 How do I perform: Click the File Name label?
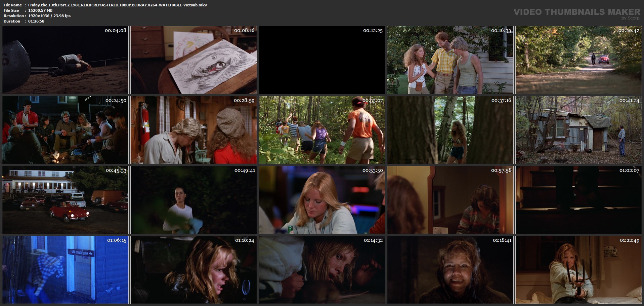[13, 5]
